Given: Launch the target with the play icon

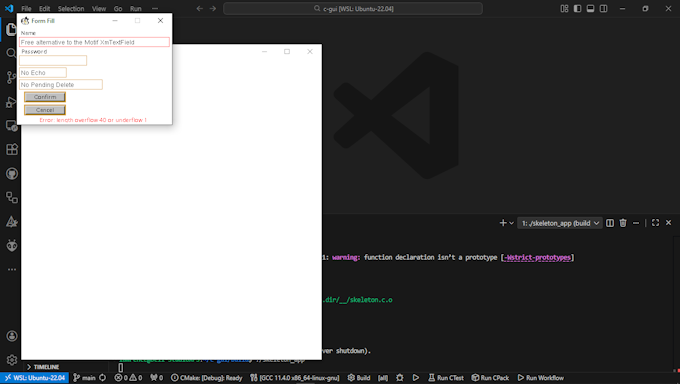Looking at the screenshot, I should (x=415, y=378).
